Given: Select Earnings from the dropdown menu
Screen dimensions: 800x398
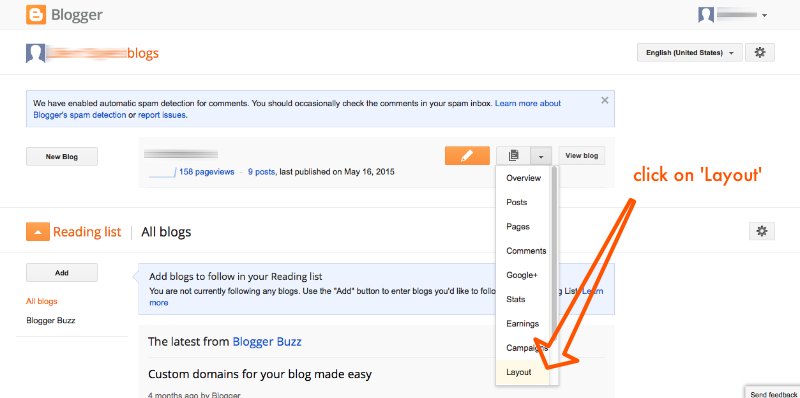Looking at the screenshot, I should 523,324.
